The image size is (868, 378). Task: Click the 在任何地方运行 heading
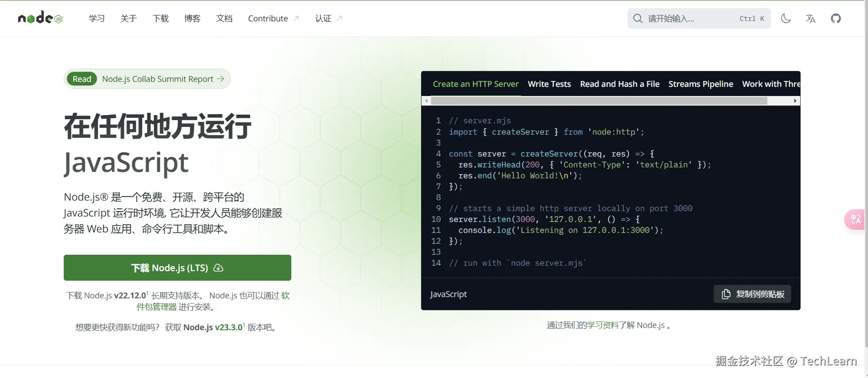click(157, 126)
